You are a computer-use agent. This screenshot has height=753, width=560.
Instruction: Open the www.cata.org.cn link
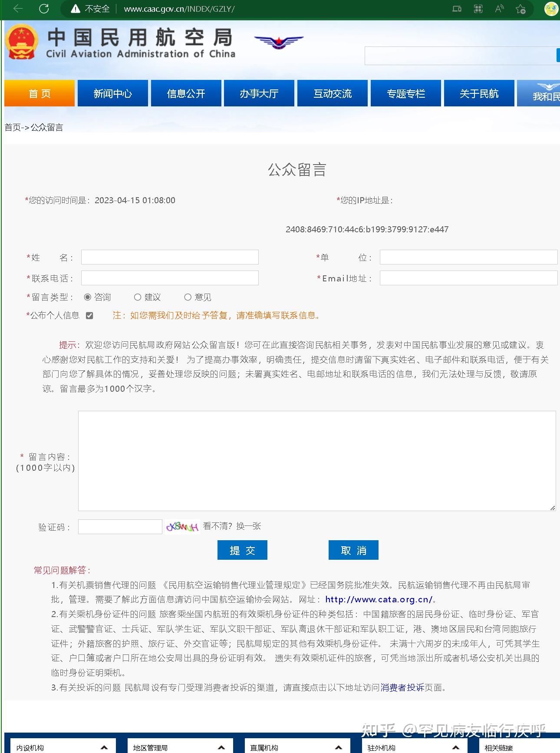point(379,599)
